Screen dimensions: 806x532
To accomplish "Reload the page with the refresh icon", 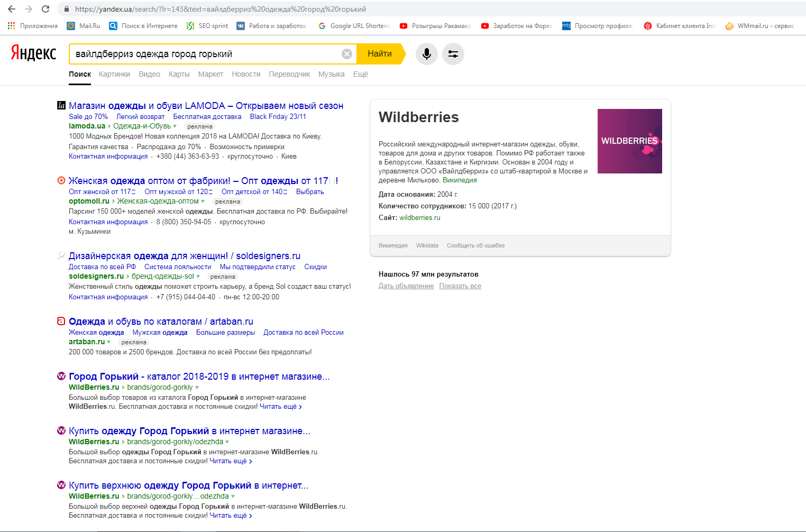I will click(45, 9).
